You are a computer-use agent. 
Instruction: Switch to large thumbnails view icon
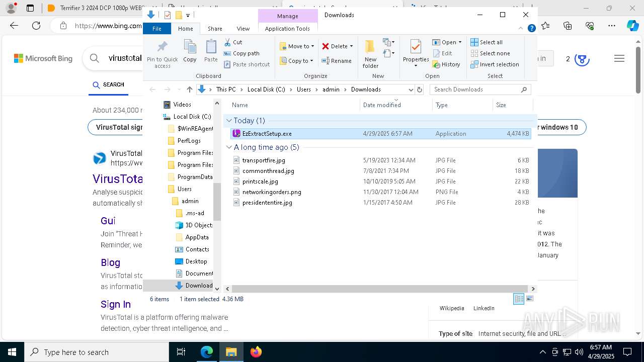tap(529, 299)
